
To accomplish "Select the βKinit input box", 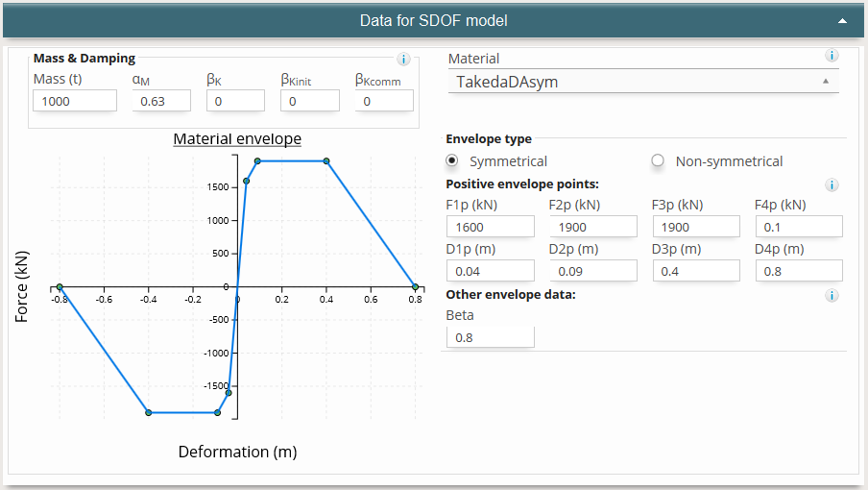I will click(x=310, y=101).
